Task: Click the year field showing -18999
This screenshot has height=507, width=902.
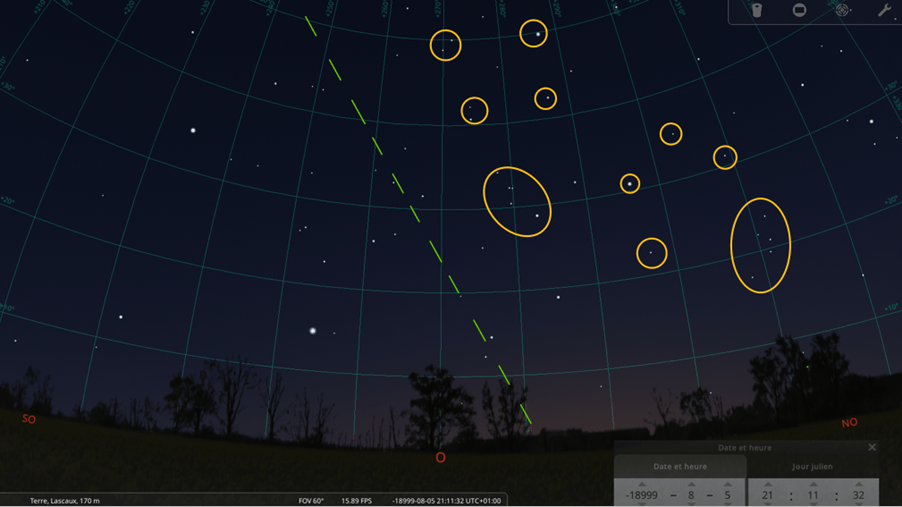Action: [x=643, y=496]
